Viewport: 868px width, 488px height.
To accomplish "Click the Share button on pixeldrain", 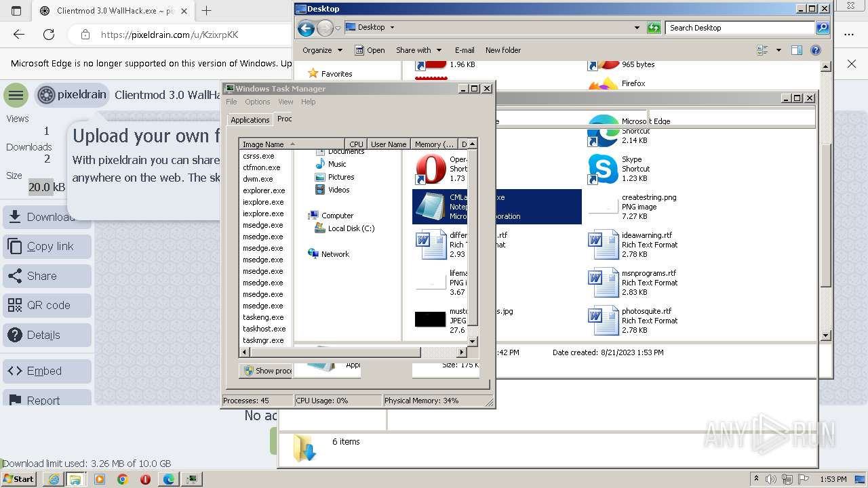I will pos(47,276).
